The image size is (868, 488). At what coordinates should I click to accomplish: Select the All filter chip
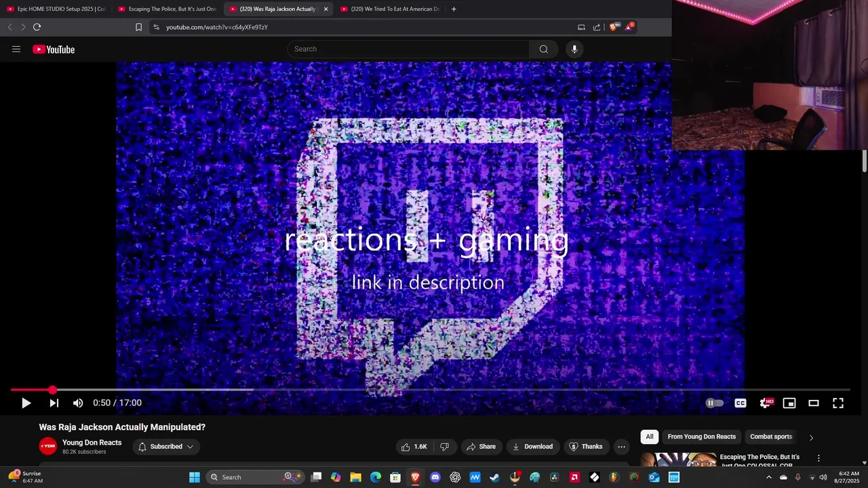(x=650, y=436)
